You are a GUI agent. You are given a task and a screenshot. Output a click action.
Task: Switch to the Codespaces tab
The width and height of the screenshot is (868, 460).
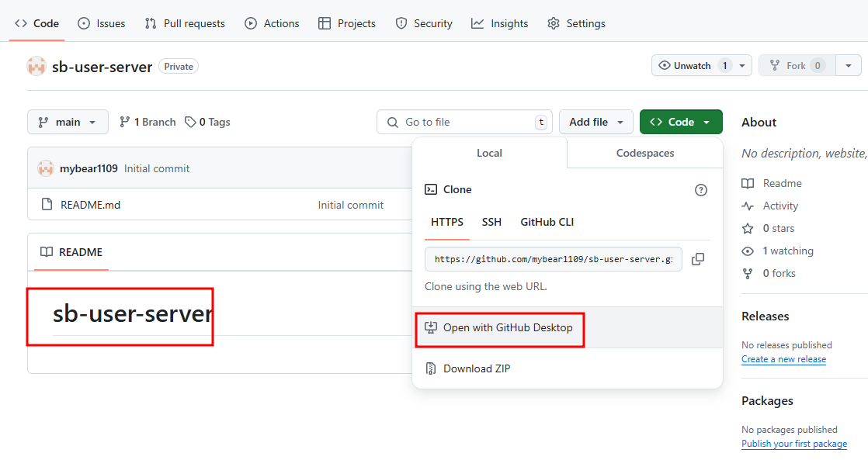click(645, 153)
